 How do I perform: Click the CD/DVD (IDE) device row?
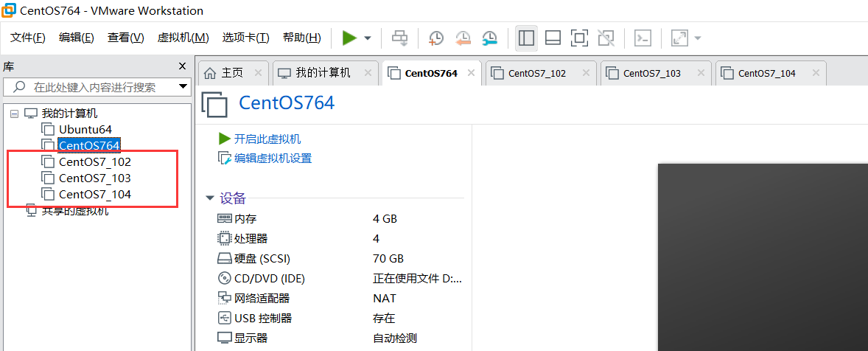click(x=340, y=279)
